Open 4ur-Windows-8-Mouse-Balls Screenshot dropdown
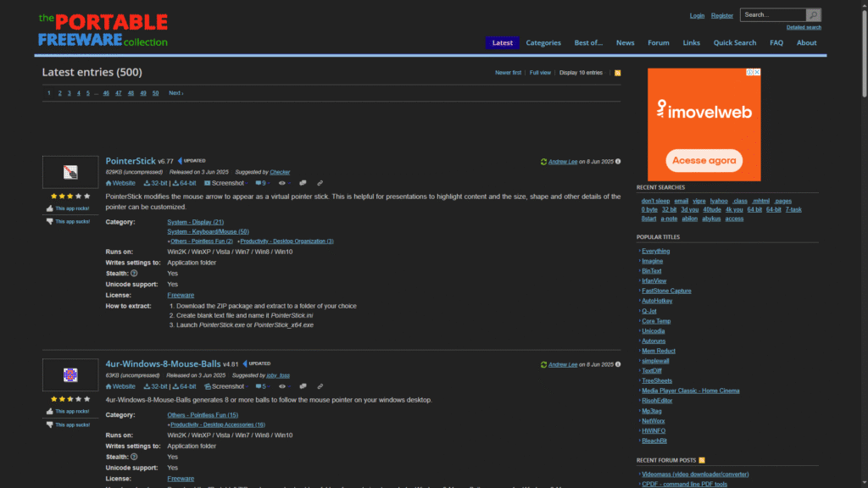 point(224,386)
